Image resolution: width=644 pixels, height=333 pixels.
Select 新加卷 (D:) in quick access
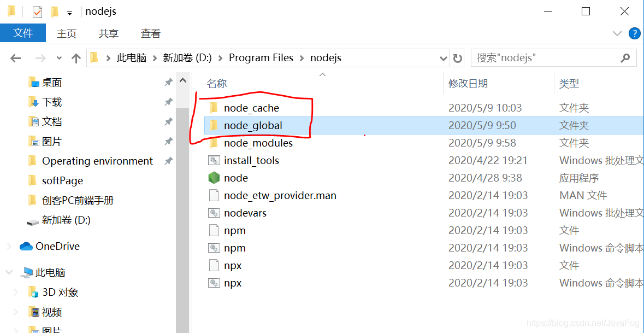66,220
